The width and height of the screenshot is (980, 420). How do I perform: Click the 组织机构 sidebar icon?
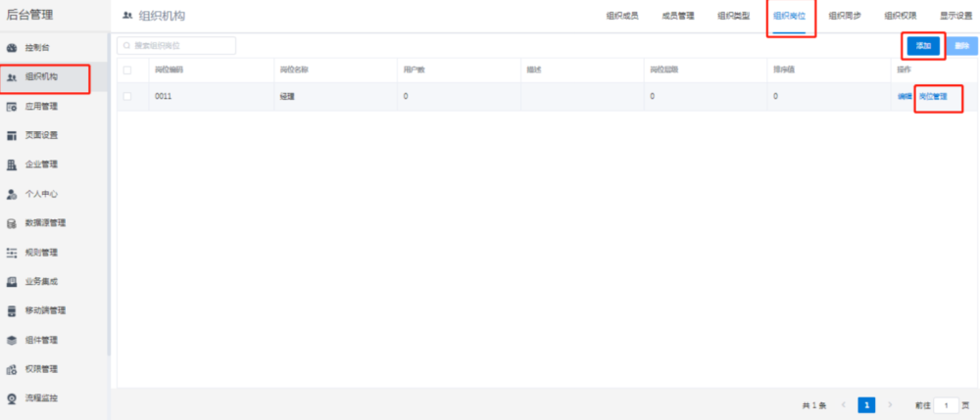pyautogui.click(x=13, y=77)
